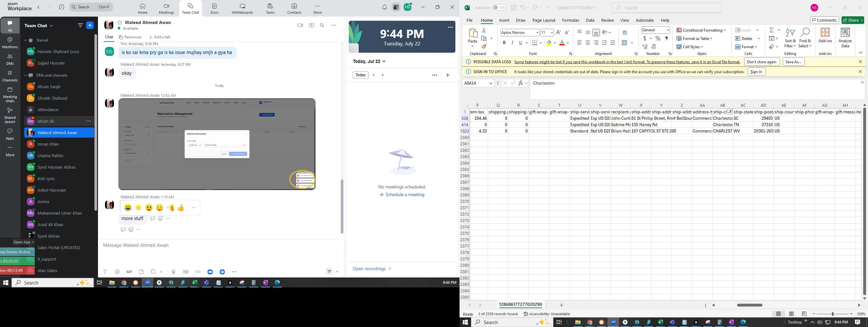
Task: Create a new chat with blue plus button
Action: point(90,25)
